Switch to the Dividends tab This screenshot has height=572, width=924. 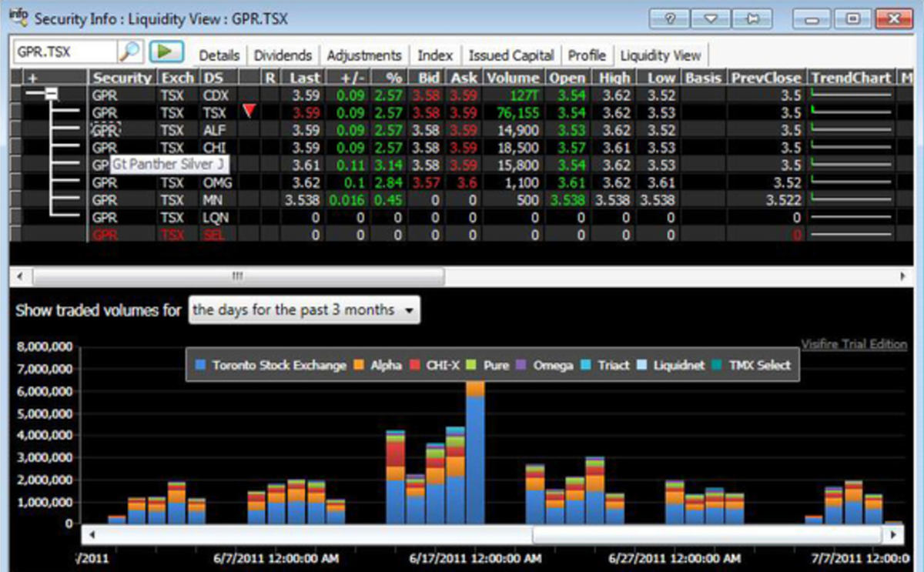pos(283,55)
